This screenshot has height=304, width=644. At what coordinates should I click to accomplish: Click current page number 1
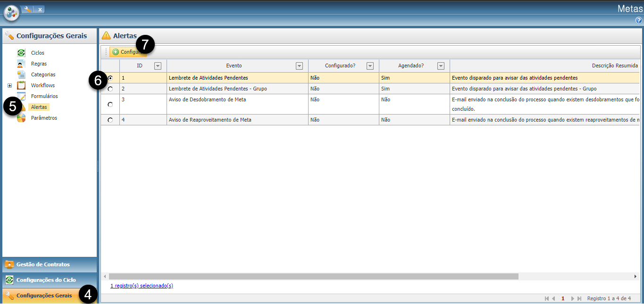click(563, 298)
